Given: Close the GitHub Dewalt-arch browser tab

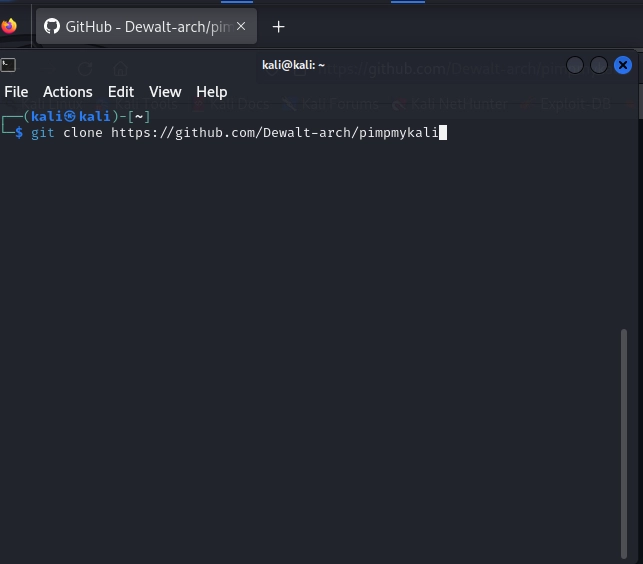Looking at the screenshot, I should click(x=241, y=26).
